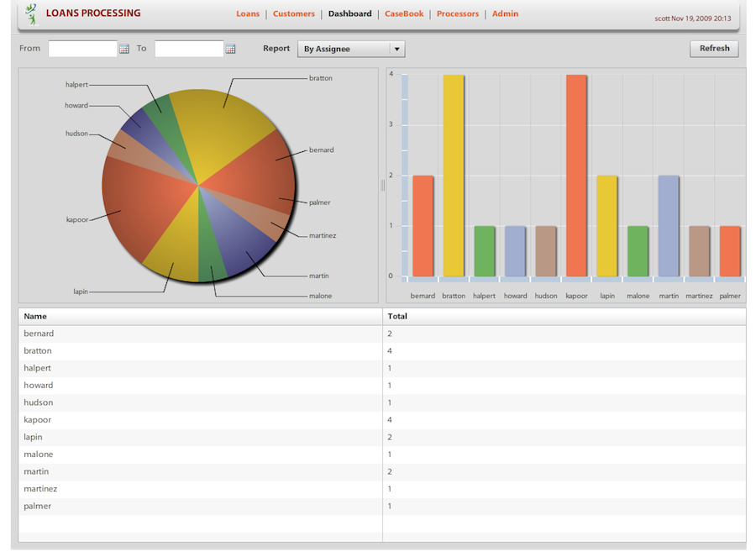Viewport: 756px width, 557px height.
Task: Click the Loans Processing logo icon
Action: tap(31, 14)
